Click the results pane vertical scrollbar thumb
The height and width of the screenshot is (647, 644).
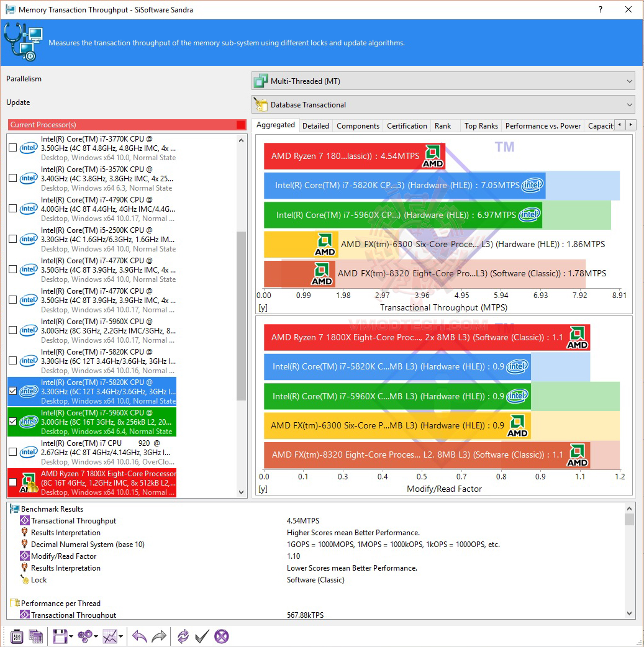[629, 519]
